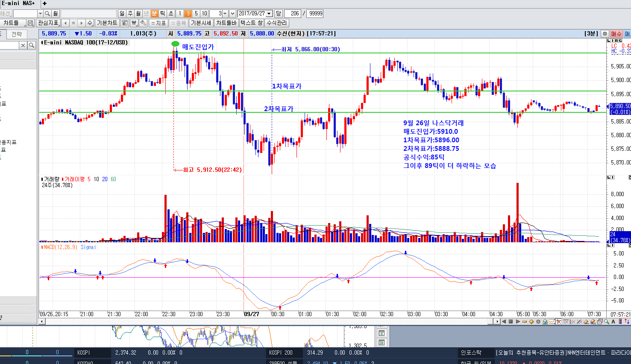This screenshot has width=631, height=364.
Task: Click the 차트툴바 button
Action: (226, 23)
